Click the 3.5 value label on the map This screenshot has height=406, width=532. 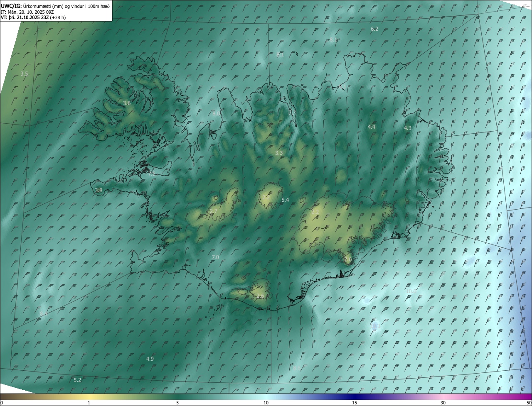tap(24, 73)
